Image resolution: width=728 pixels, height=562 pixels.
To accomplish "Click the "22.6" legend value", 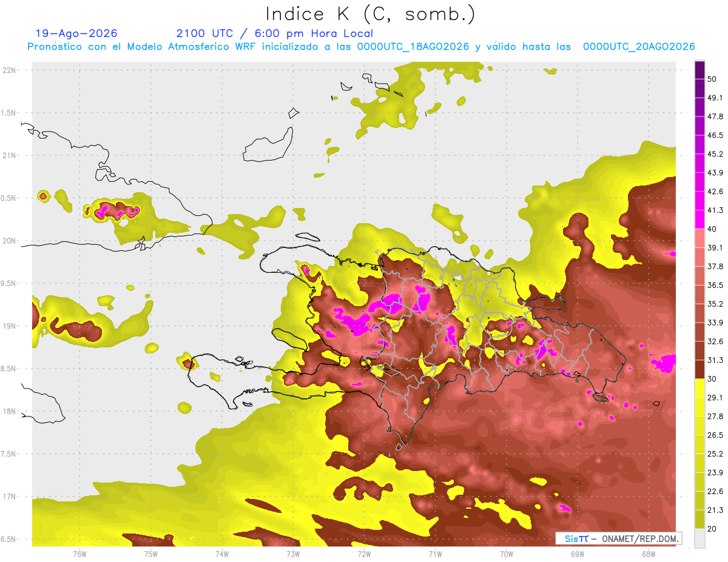I will pyautogui.click(x=715, y=492).
